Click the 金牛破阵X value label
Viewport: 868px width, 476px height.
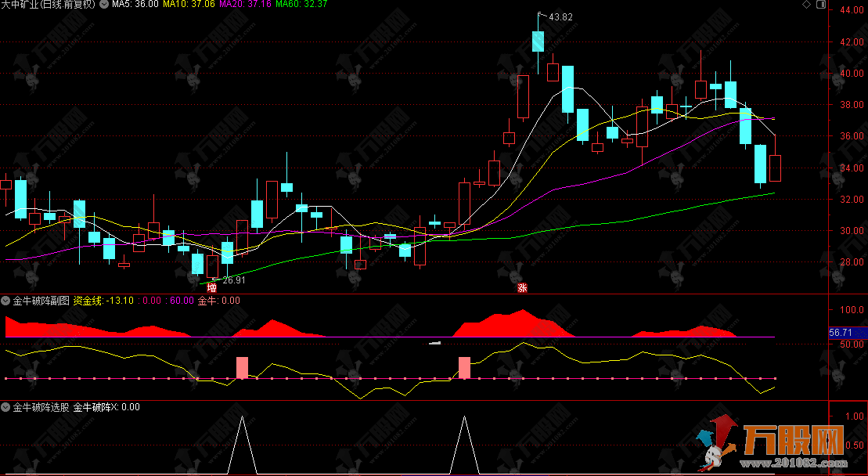coord(106,407)
